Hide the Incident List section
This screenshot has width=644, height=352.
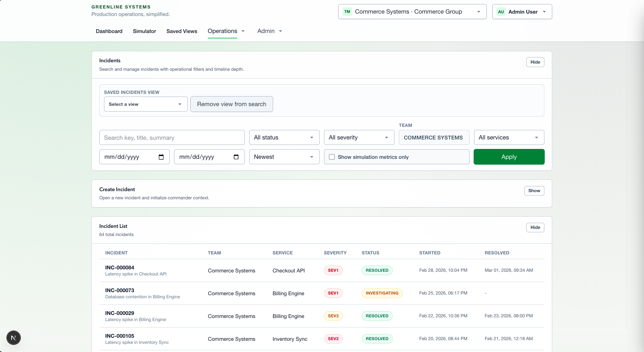tap(535, 227)
